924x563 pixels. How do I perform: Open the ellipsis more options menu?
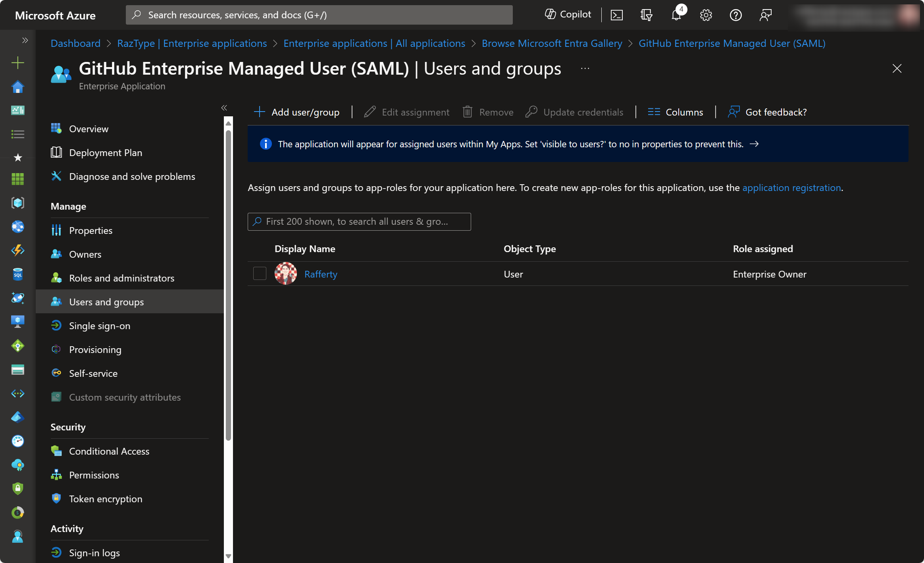point(585,69)
